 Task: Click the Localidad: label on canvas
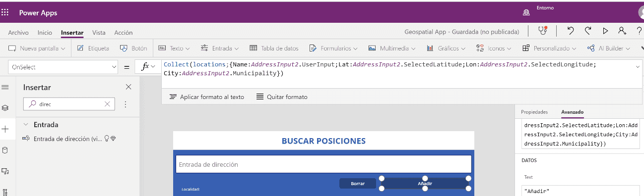(x=191, y=189)
